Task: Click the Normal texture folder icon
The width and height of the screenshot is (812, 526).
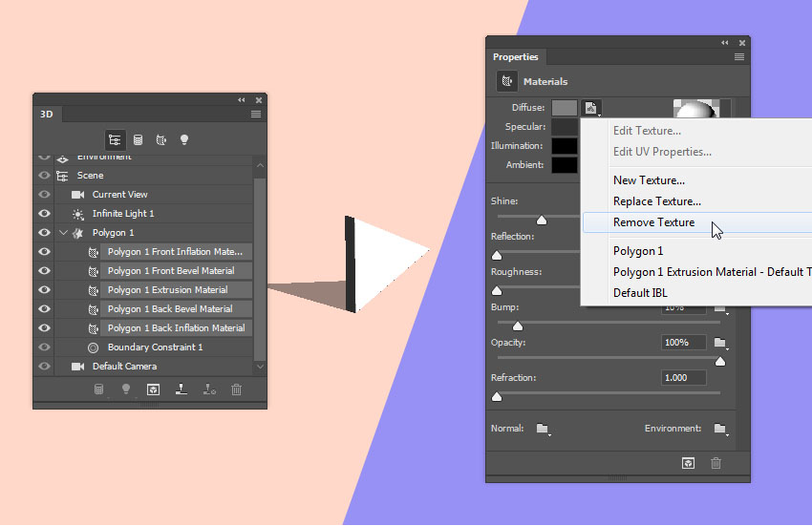Action: click(543, 429)
